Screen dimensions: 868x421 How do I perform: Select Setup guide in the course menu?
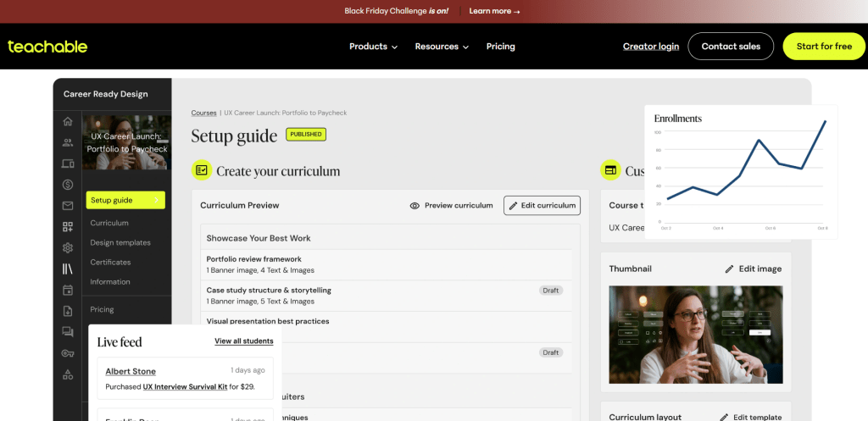pos(125,200)
